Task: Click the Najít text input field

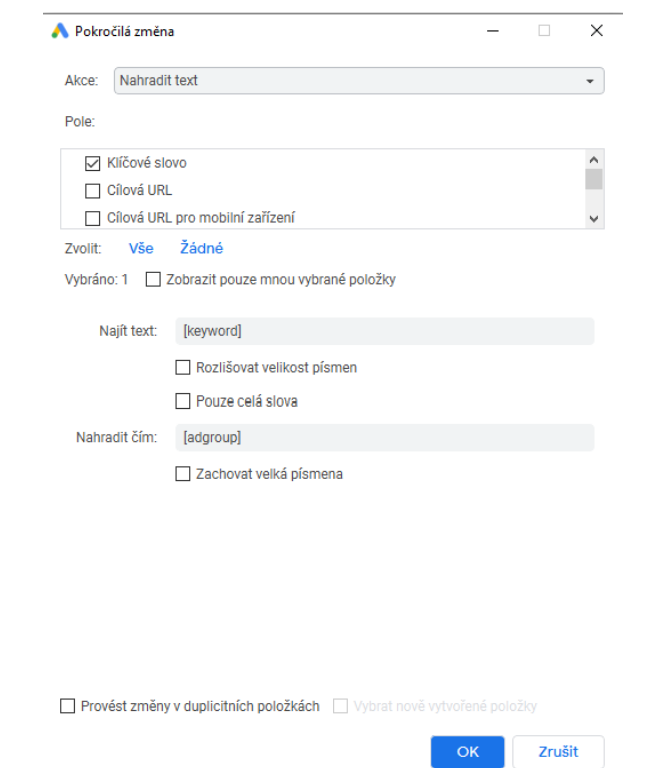Action: click(384, 331)
